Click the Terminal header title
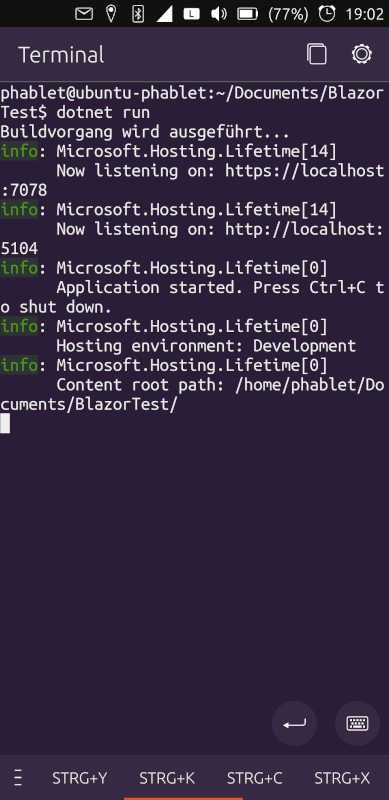The width and height of the screenshot is (389, 800). 61,55
